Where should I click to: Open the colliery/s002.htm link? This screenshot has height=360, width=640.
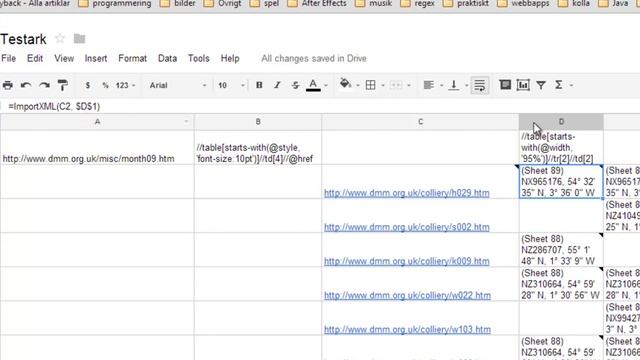[x=407, y=227]
